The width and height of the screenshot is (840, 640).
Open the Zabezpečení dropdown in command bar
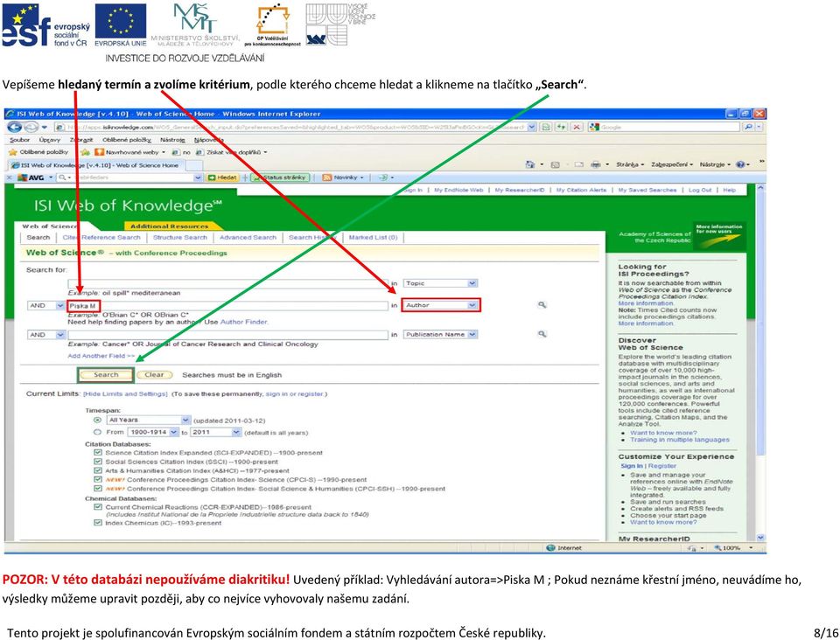click(x=672, y=165)
